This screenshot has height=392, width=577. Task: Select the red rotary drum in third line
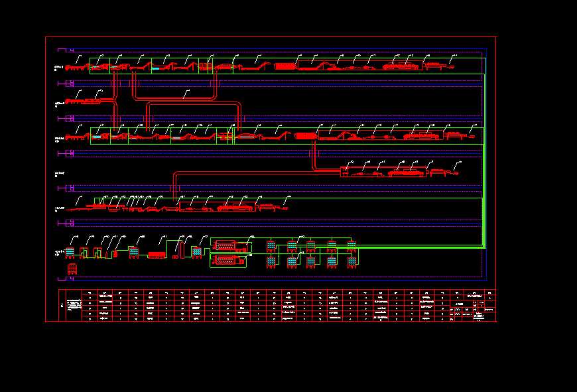(306, 136)
